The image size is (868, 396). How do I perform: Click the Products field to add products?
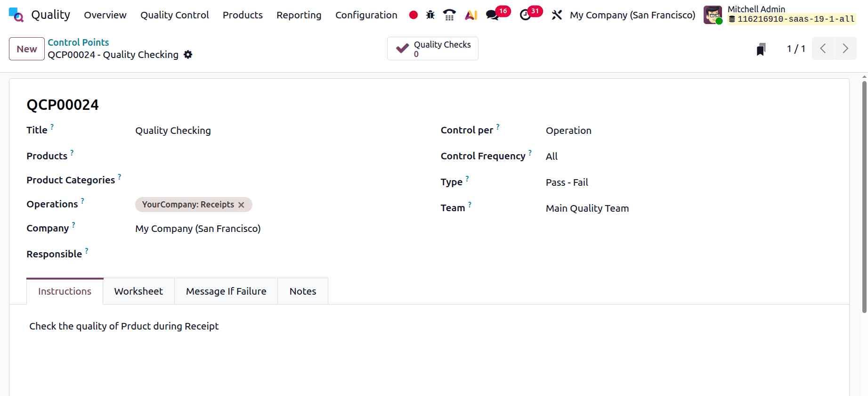pos(278,156)
